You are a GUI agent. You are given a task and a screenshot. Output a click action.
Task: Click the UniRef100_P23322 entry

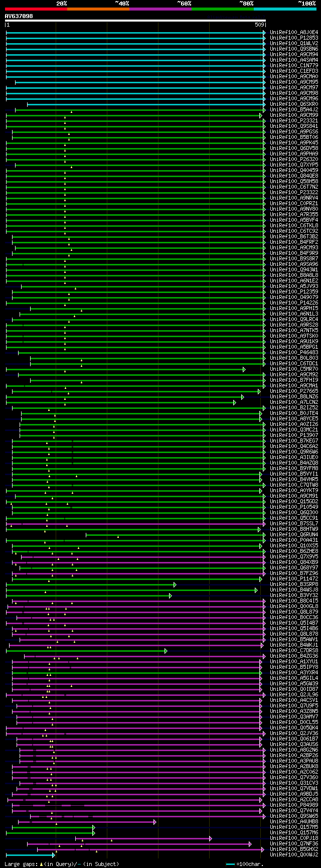click(x=294, y=193)
